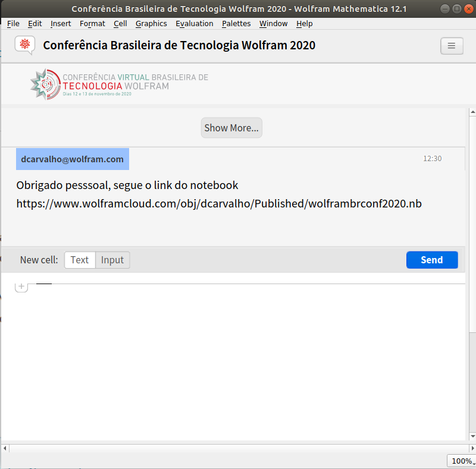This screenshot has width=476, height=469.
Task: Open the hamburger menu button
Action: pos(452,46)
